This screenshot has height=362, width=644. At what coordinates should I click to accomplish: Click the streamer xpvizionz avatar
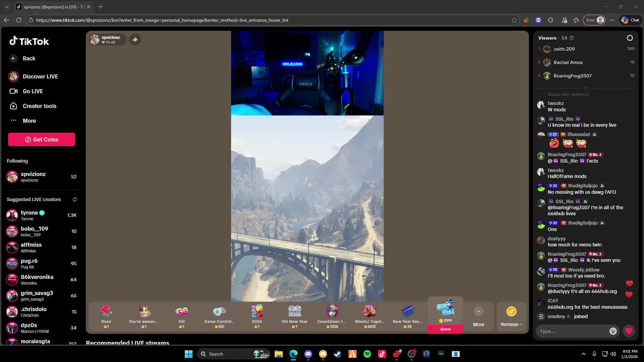[95, 40]
